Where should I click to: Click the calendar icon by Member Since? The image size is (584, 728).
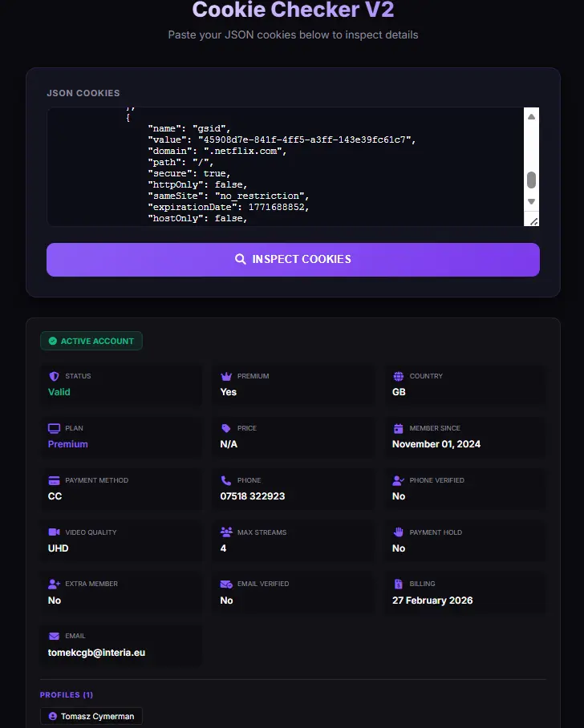(398, 428)
